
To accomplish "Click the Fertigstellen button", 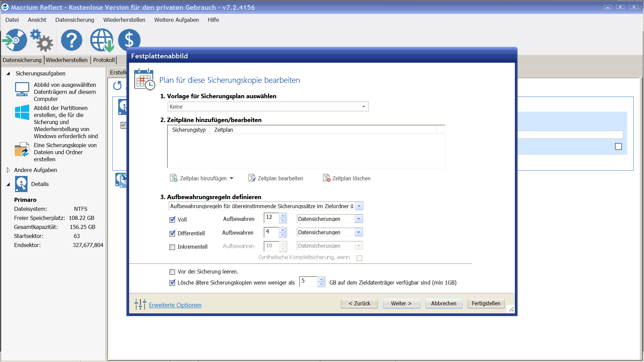I will [486, 303].
